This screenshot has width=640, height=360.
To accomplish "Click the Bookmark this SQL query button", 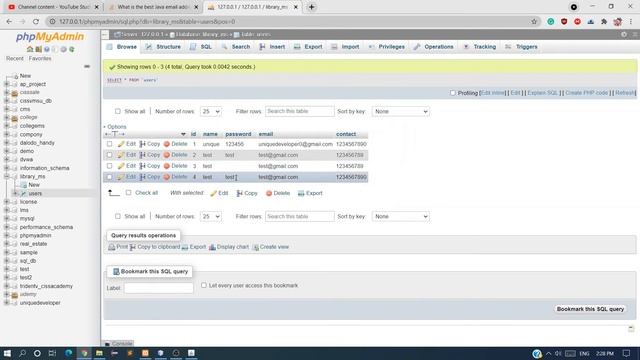I will (590, 309).
